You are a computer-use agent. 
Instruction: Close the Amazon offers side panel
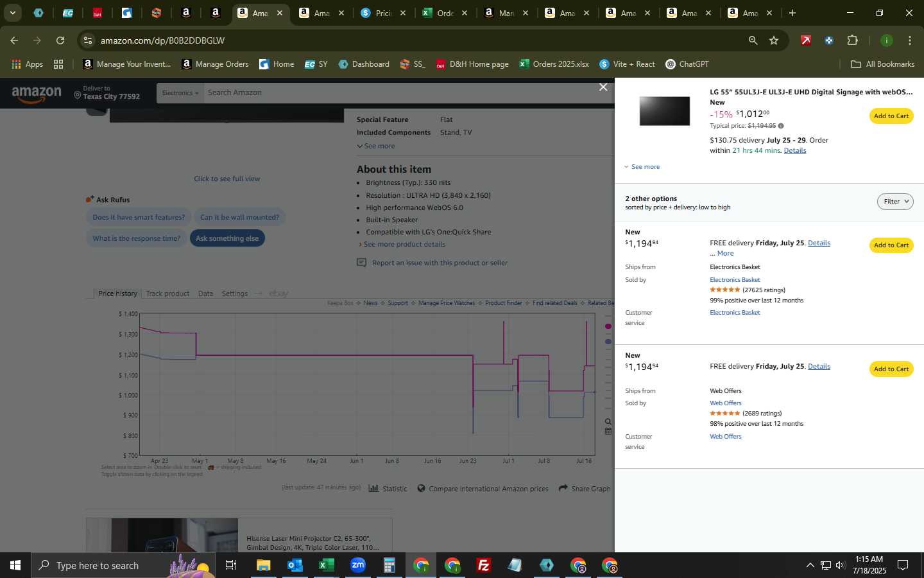603,87
